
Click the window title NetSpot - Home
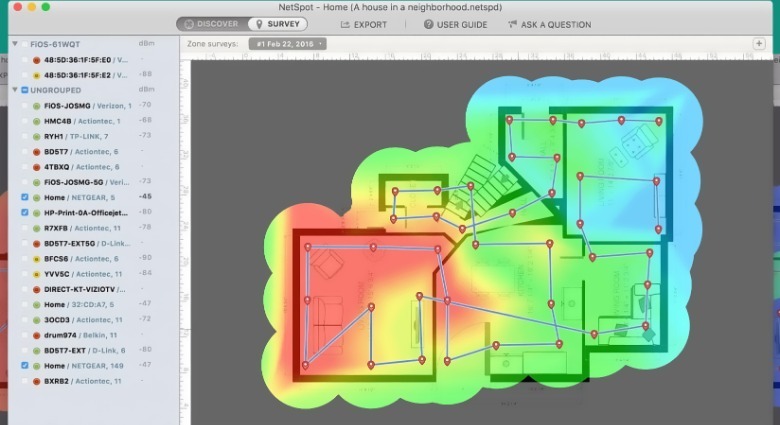[x=390, y=7]
